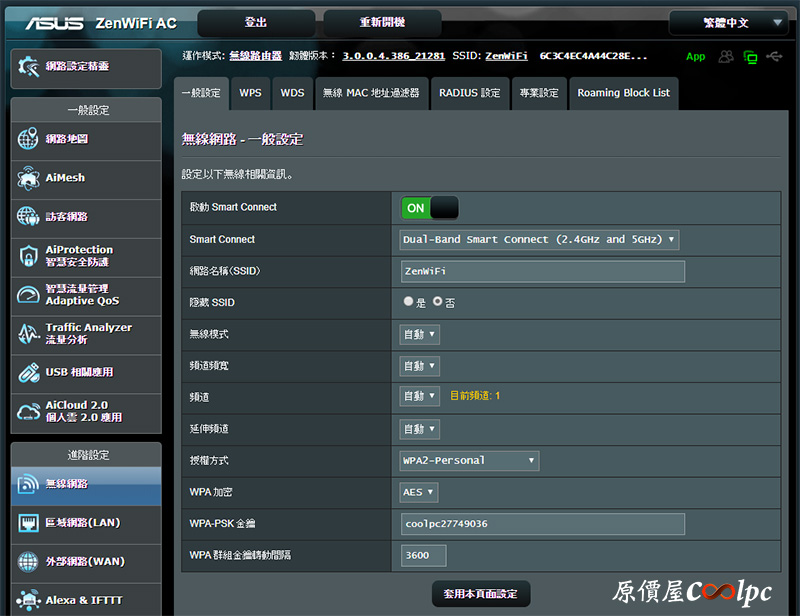Screen dimensions: 800x616
Task: Open the Network Map globe icon
Action: 28,139
